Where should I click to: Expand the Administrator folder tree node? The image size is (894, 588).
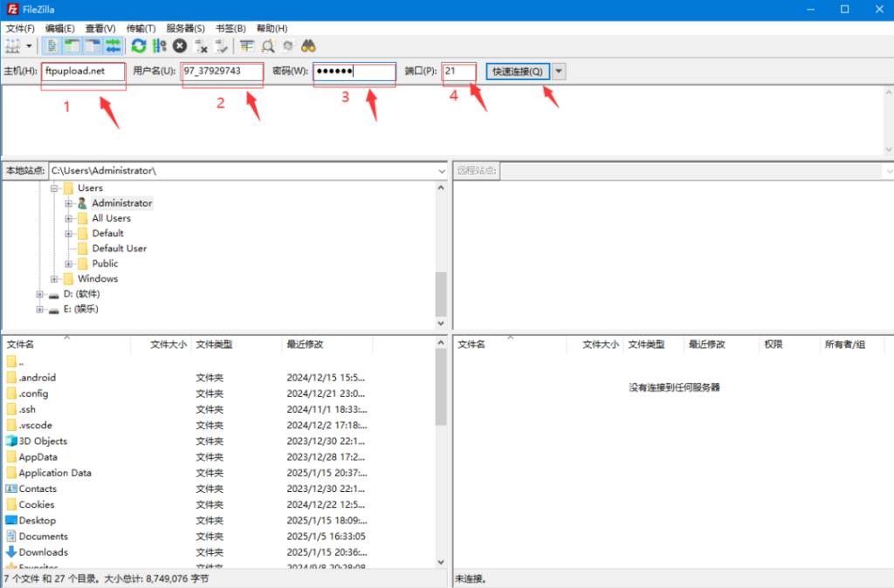(68, 203)
